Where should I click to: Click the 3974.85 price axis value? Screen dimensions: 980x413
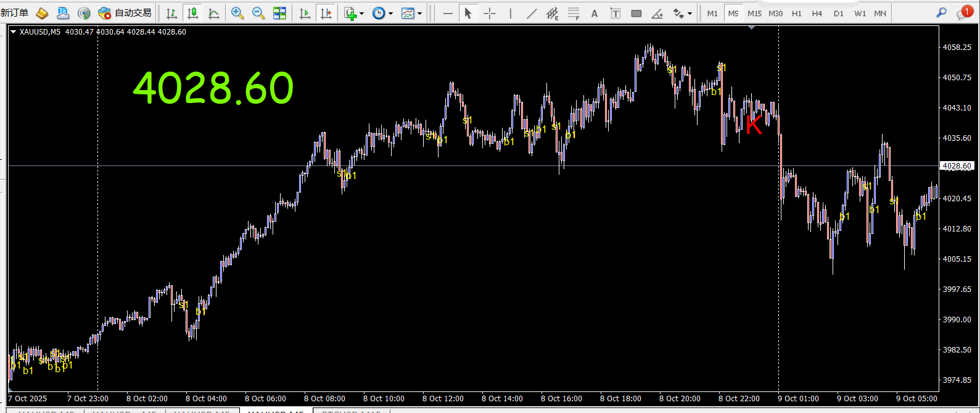click(x=957, y=380)
